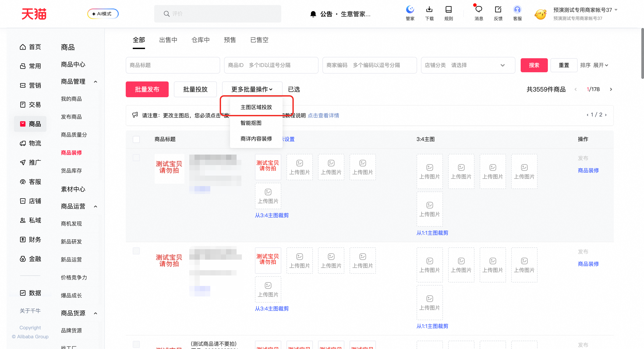Click the 批量发布 button
Viewport: 644px width, 349px height.
pyautogui.click(x=147, y=89)
